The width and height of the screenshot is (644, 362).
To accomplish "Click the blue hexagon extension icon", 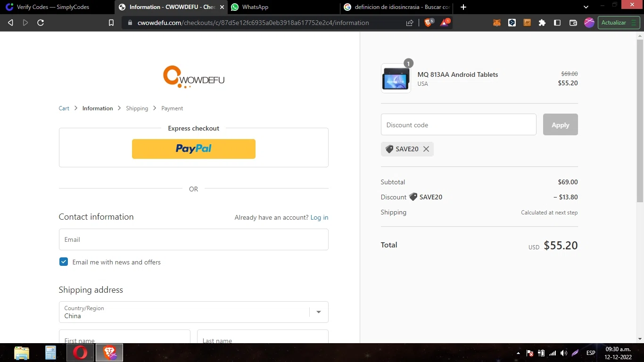I will [x=512, y=23].
